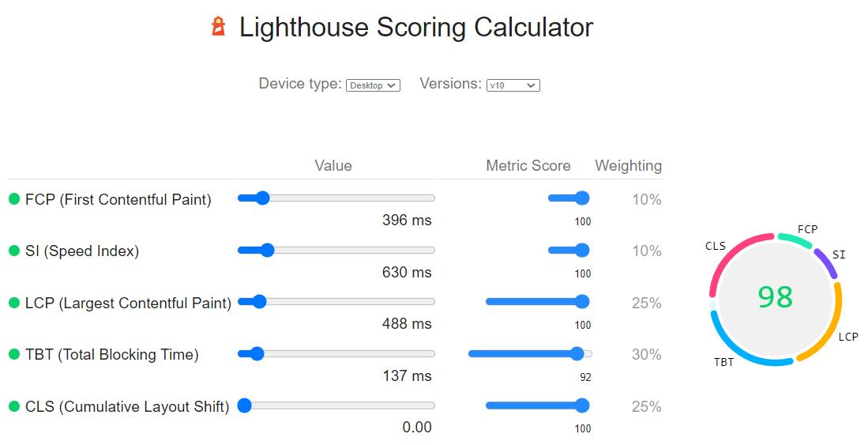This screenshot has width=868, height=445.
Task: Click the green SI status dot
Action: (x=13, y=251)
